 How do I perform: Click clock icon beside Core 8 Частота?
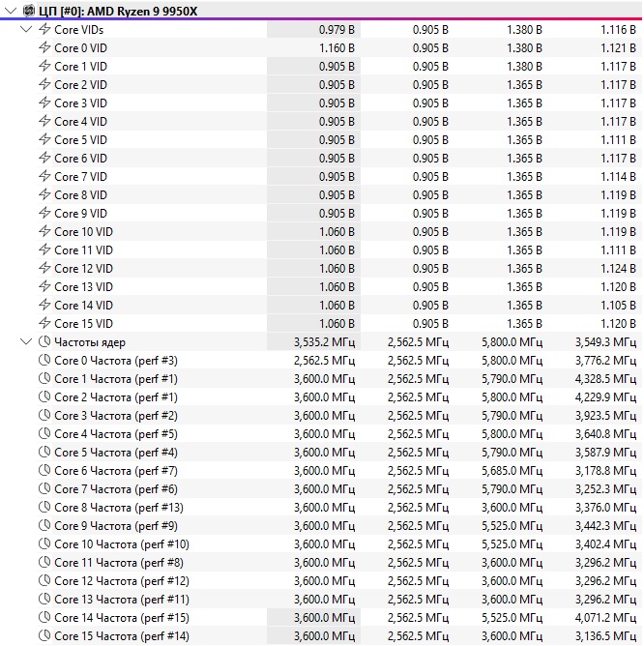click(x=44, y=507)
